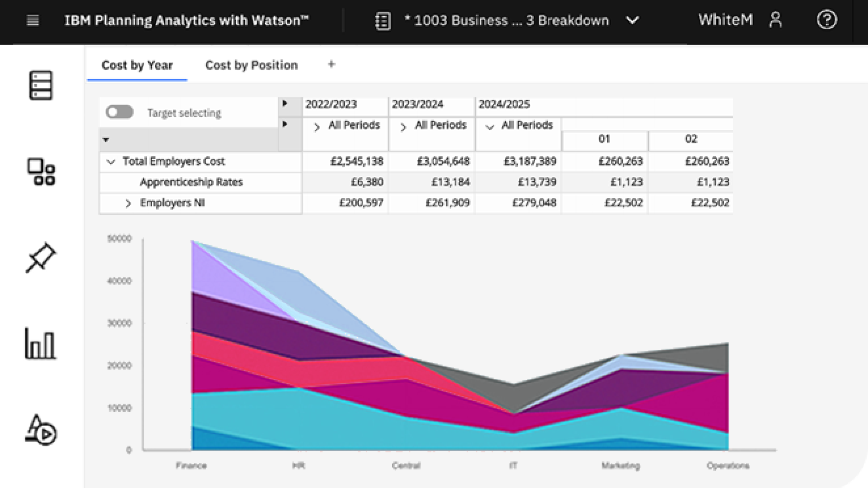Expand All Periods under 2022/2023
The height and width of the screenshot is (488, 868).
coord(317,125)
